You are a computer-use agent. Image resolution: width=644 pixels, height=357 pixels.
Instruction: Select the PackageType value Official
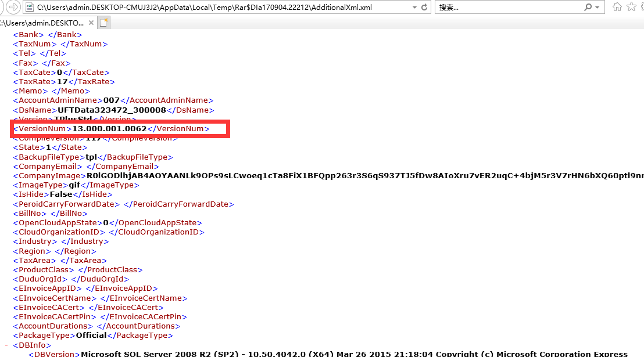91,336
